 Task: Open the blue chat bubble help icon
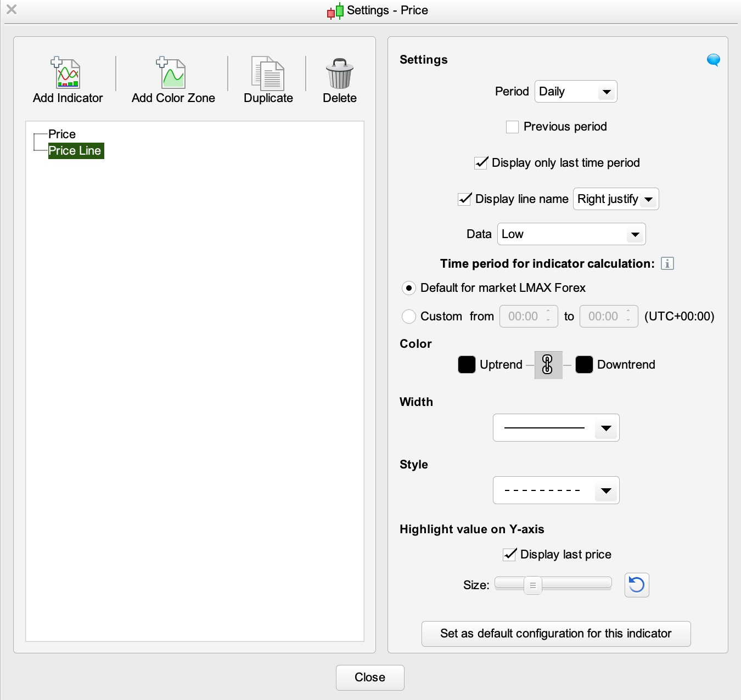coord(713,60)
